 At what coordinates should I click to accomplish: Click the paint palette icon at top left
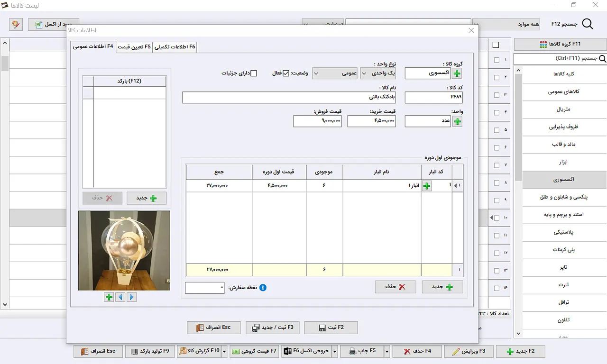pos(16,24)
